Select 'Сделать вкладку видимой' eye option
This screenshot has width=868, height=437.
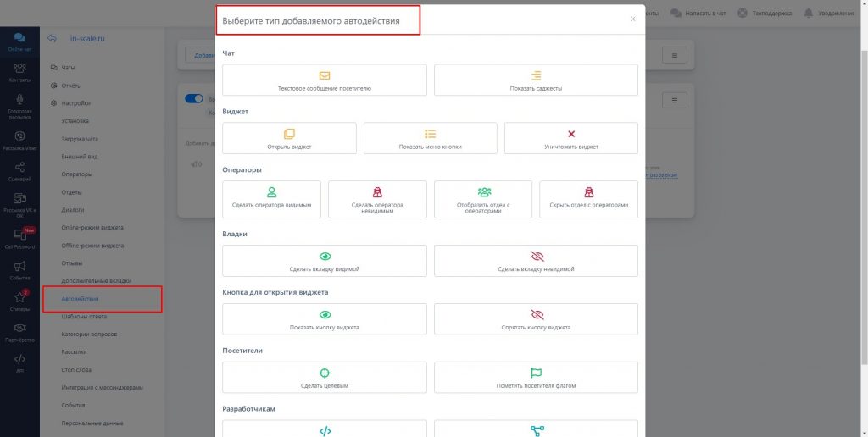click(x=324, y=261)
